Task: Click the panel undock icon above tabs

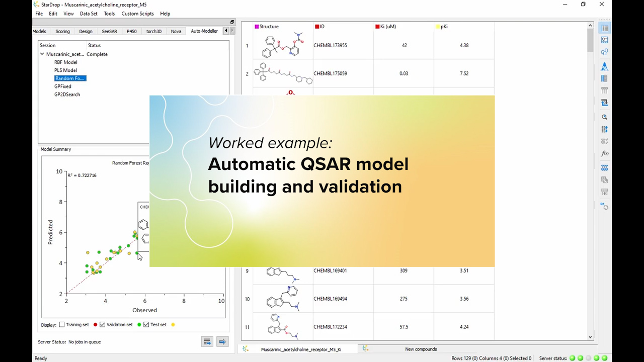Action: [x=232, y=22]
